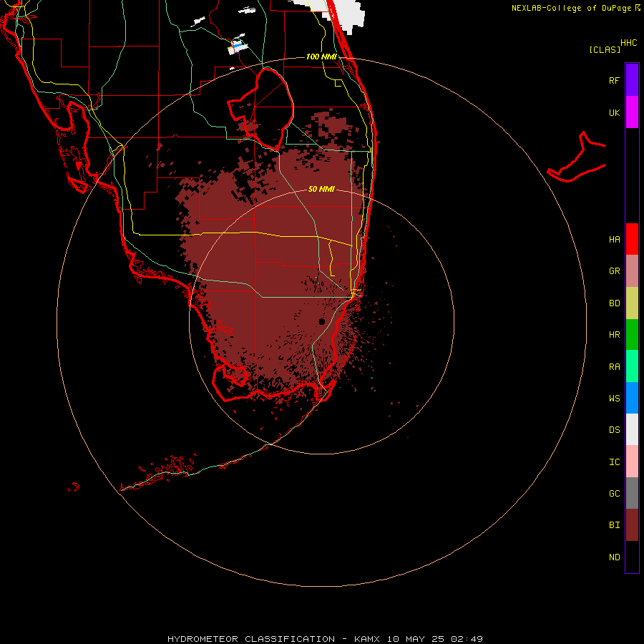Viewport: 644px width, 644px height.
Task: Click the BI dark red swatch
Action: click(632, 525)
